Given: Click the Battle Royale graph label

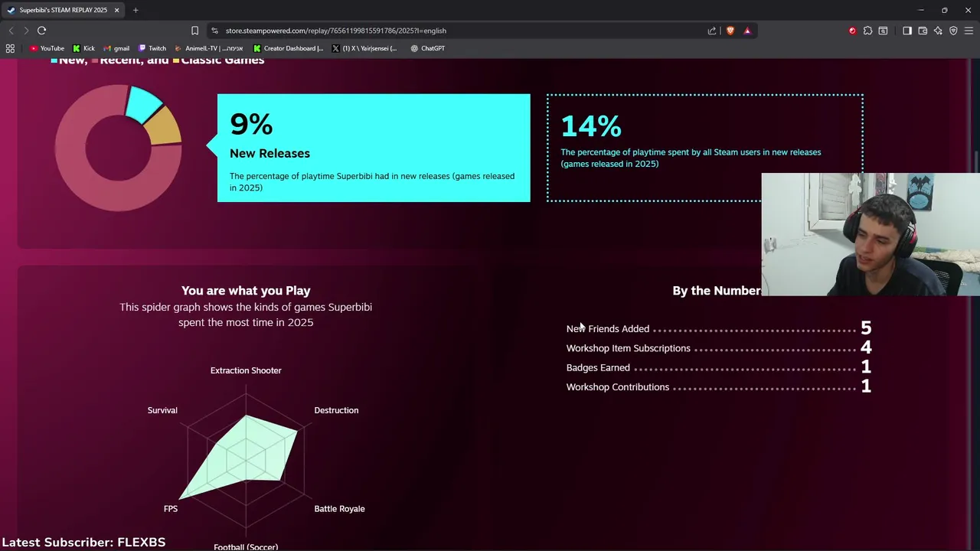Looking at the screenshot, I should tap(339, 509).
